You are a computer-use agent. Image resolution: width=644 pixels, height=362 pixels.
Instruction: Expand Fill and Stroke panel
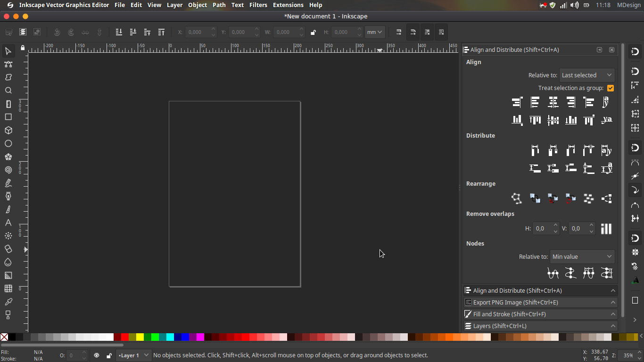[x=540, y=314]
